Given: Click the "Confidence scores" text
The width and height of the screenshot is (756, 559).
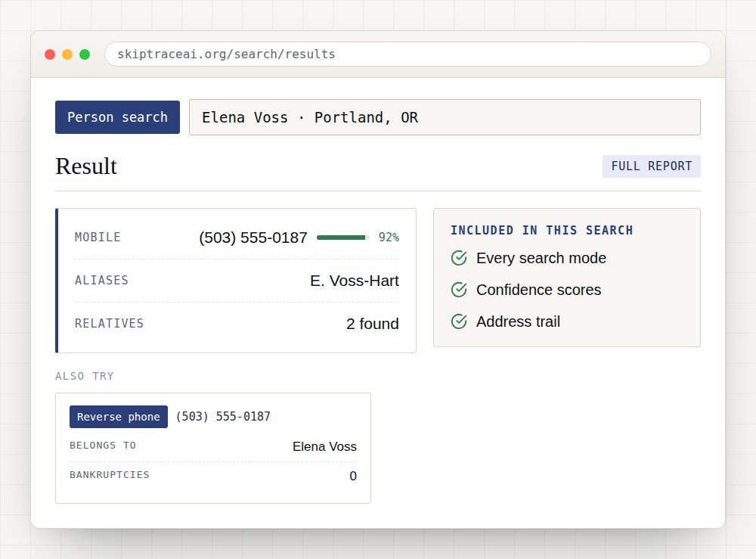Looking at the screenshot, I should (x=538, y=290).
